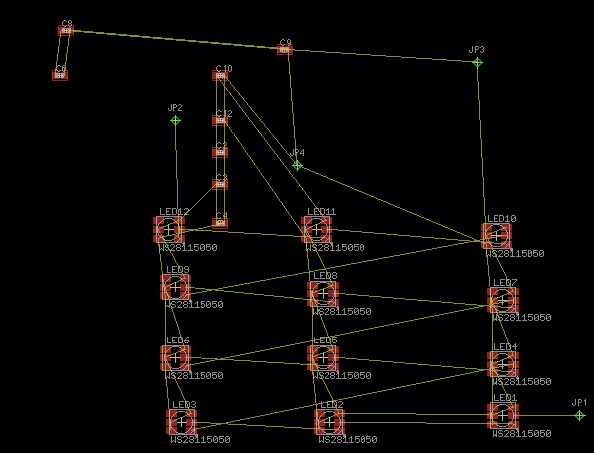Click the "LED4" name label
The width and height of the screenshot is (594, 453).
coord(505,347)
